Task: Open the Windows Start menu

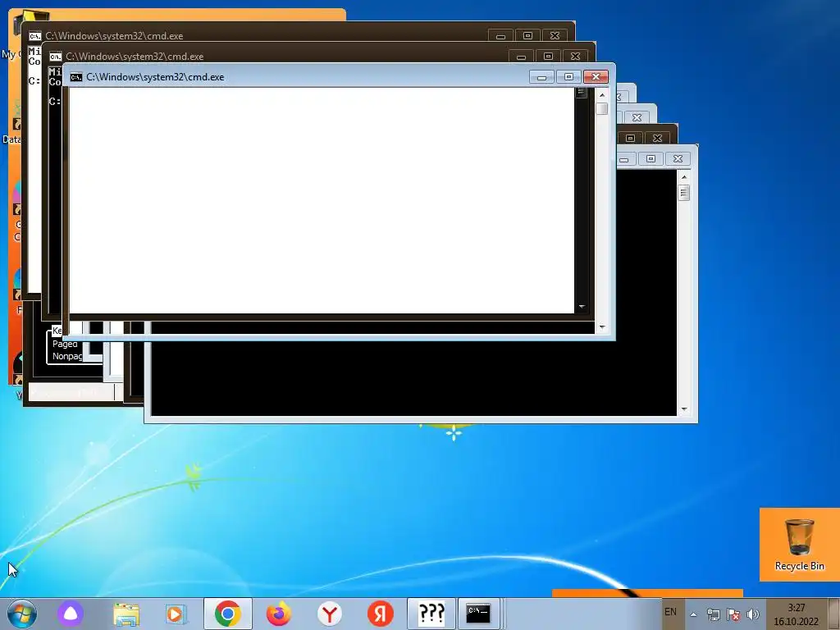Action: 22,614
